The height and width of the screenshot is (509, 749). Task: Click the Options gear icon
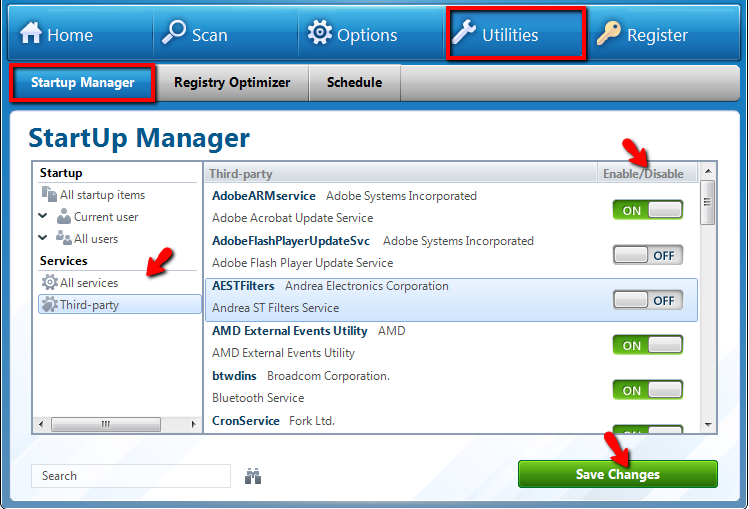tap(319, 33)
